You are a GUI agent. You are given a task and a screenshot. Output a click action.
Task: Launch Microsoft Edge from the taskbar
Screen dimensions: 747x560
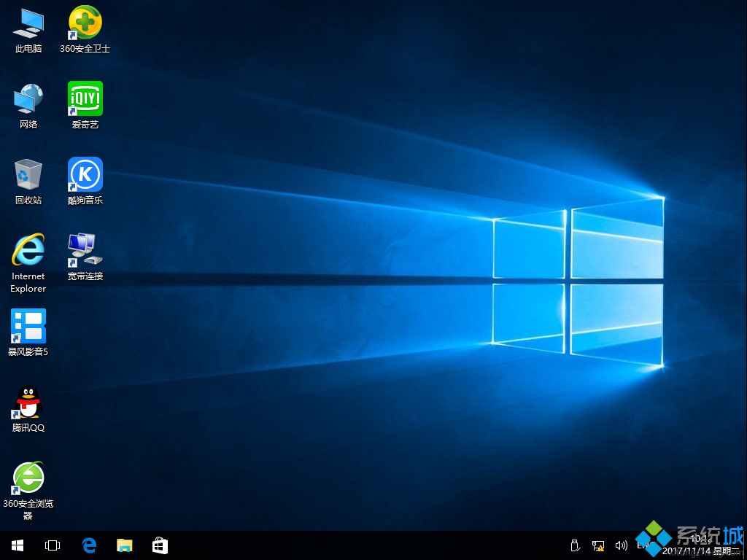(89, 545)
